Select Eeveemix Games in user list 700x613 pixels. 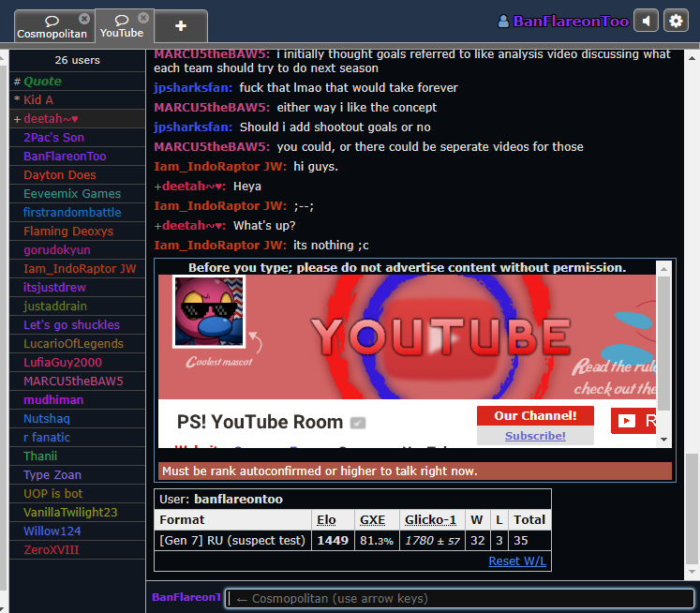point(77,194)
